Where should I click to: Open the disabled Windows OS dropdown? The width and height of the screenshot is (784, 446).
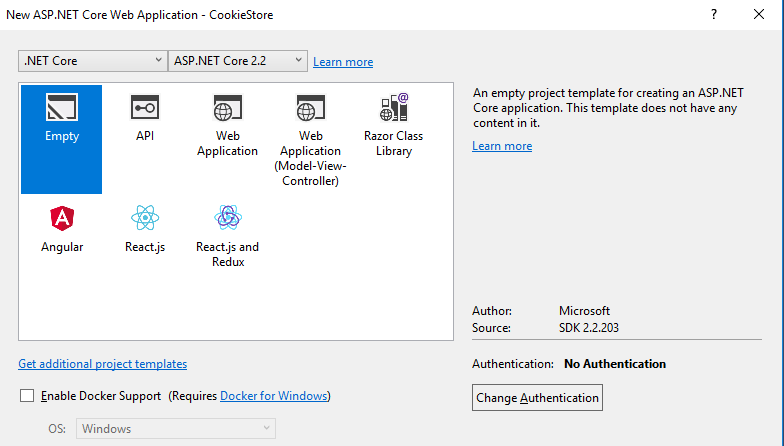(x=176, y=428)
